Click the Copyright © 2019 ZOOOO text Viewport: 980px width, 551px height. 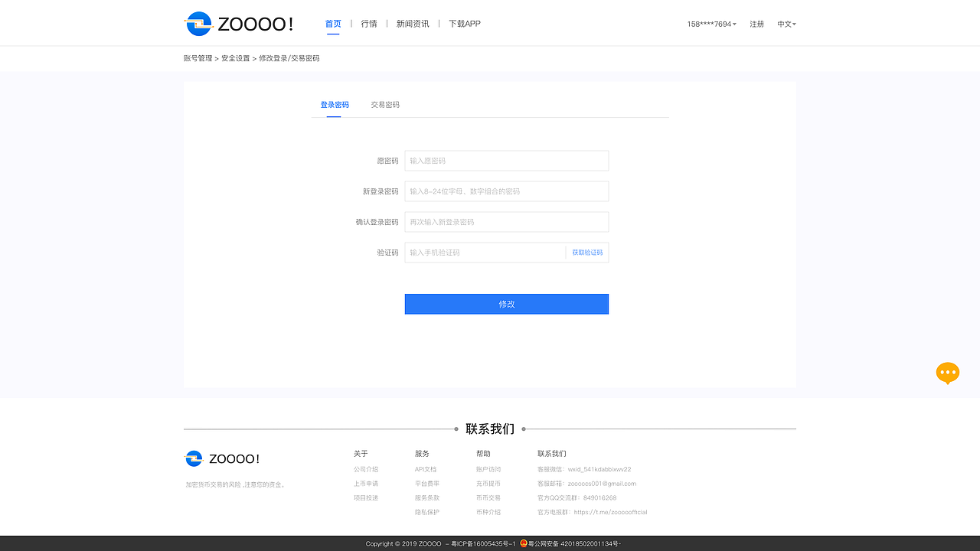[x=403, y=544]
